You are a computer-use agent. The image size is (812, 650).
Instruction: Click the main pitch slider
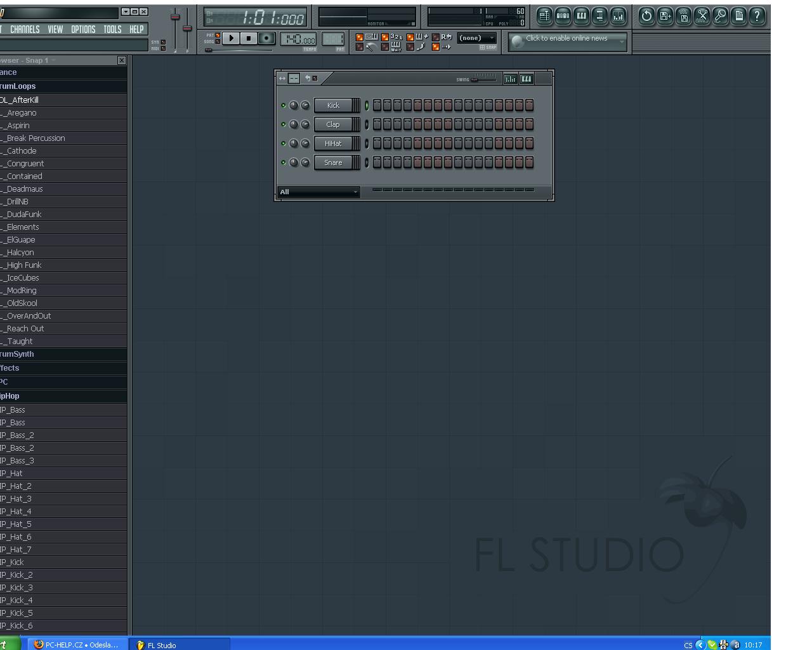pyautogui.click(x=187, y=29)
